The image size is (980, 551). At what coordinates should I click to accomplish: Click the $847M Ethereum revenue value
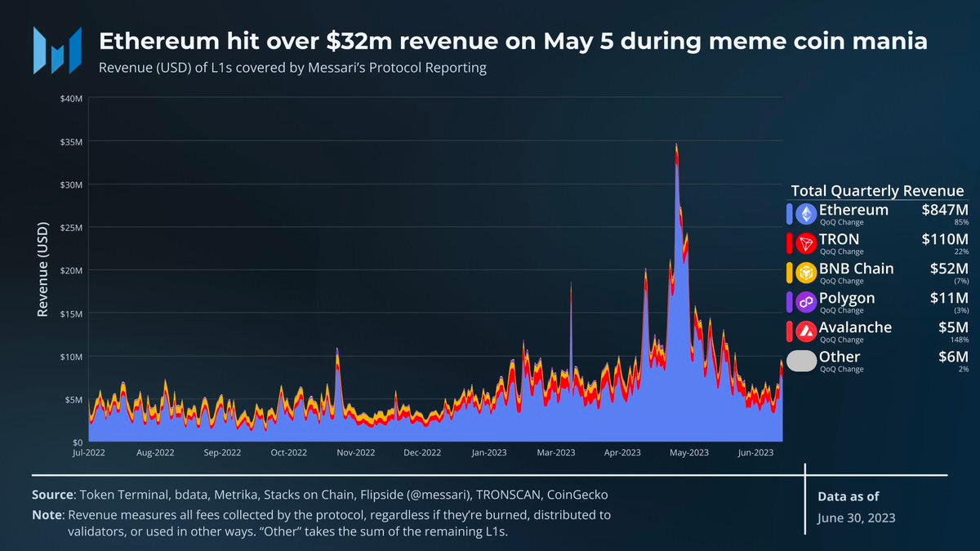tap(945, 210)
